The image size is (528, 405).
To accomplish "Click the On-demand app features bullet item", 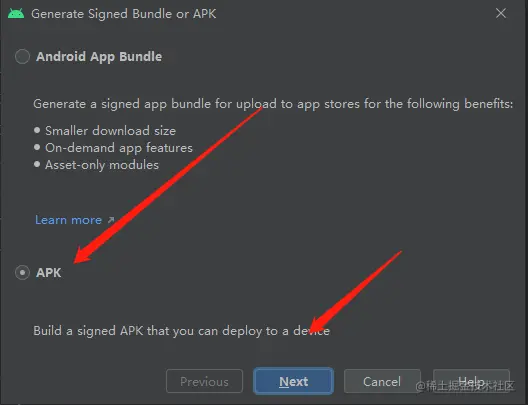I will tap(119, 148).
